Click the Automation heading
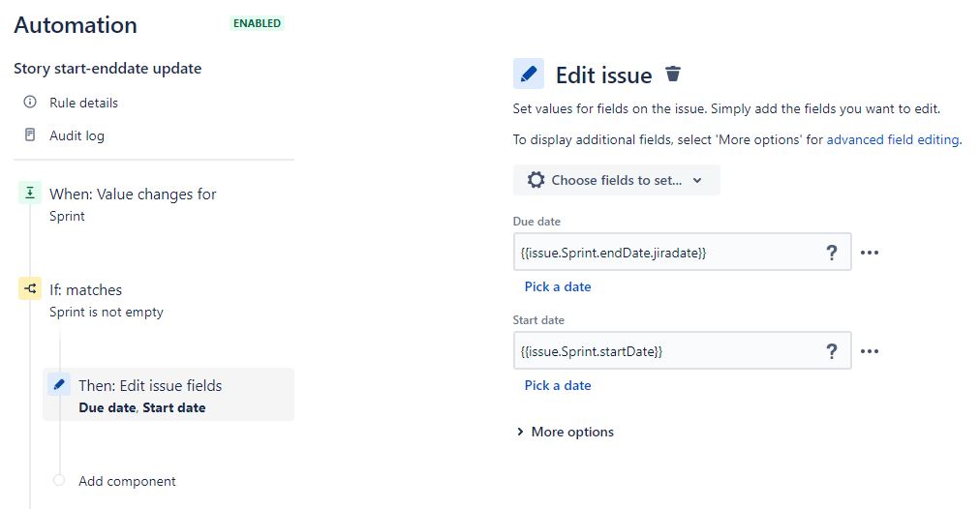980x509 pixels. 76,25
